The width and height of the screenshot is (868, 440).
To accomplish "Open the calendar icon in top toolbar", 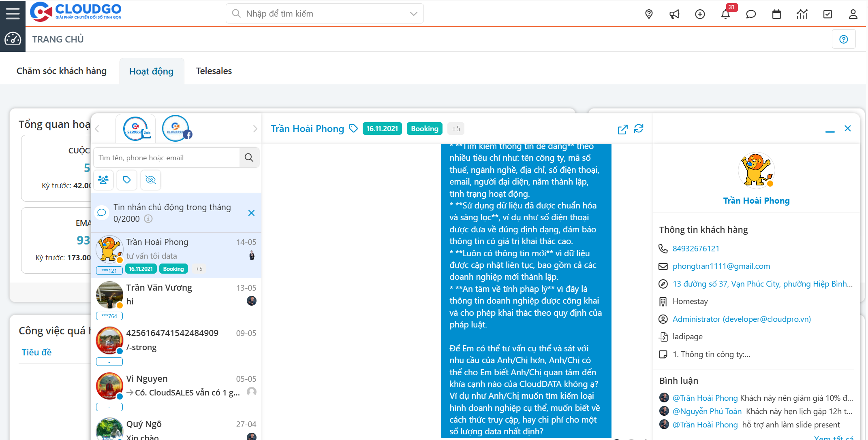I will 776,14.
